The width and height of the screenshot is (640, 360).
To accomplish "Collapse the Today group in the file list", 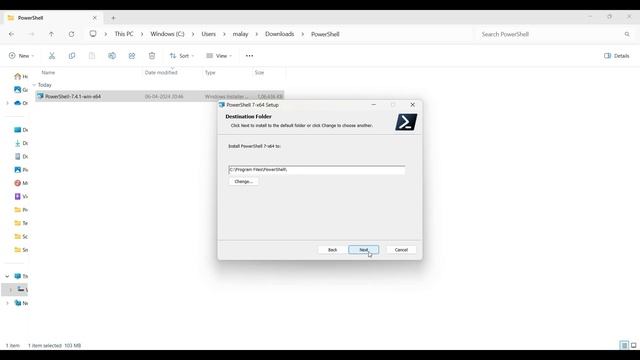I will coord(34,85).
